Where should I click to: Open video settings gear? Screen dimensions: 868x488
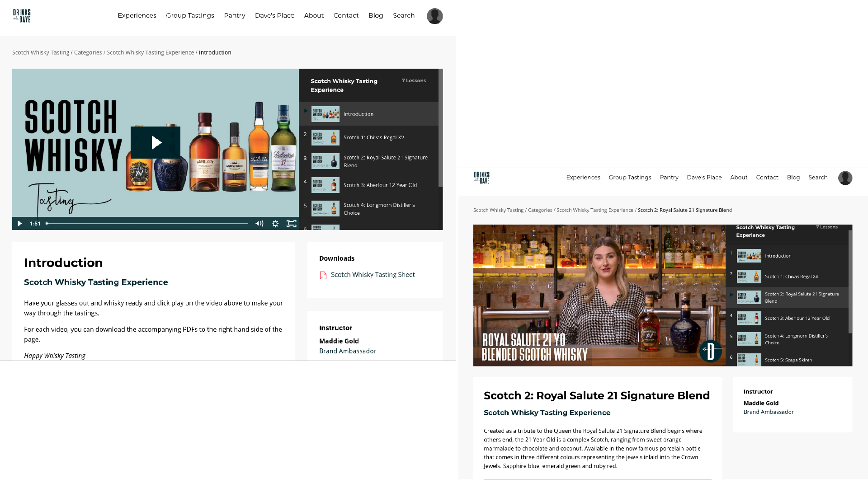pyautogui.click(x=275, y=224)
